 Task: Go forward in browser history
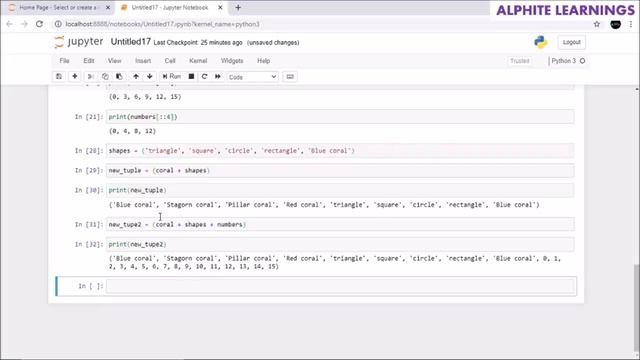pyautogui.click(x=24, y=24)
